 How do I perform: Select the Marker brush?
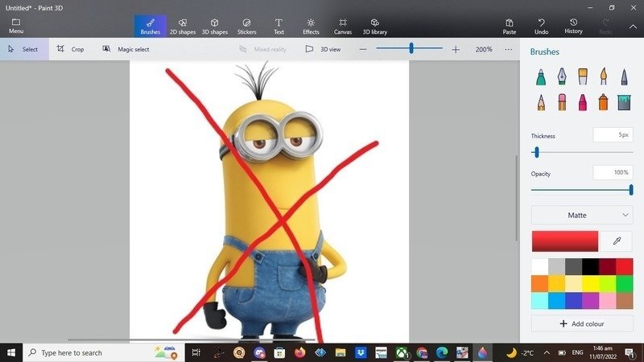click(x=541, y=77)
